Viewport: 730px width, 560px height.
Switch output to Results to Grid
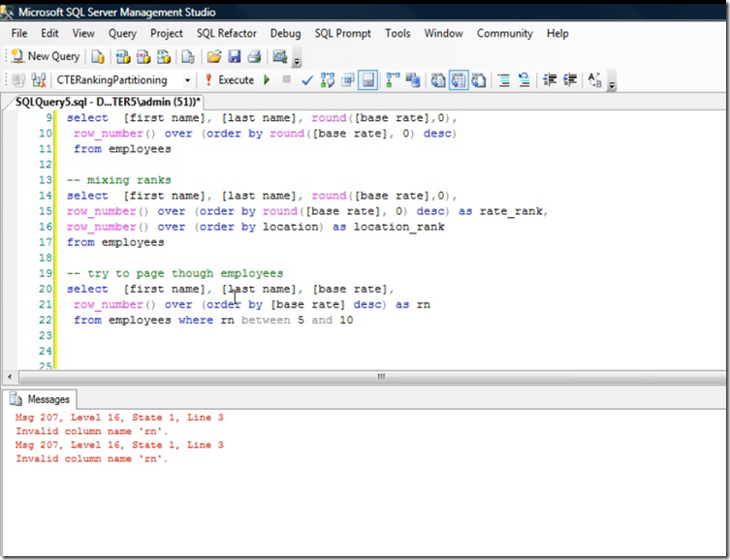tap(459, 80)
